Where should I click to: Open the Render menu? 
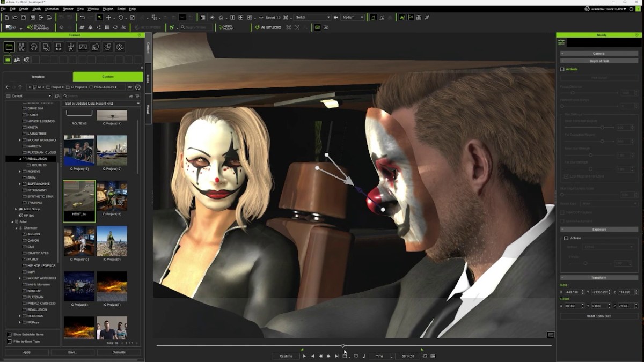(68, 9)
